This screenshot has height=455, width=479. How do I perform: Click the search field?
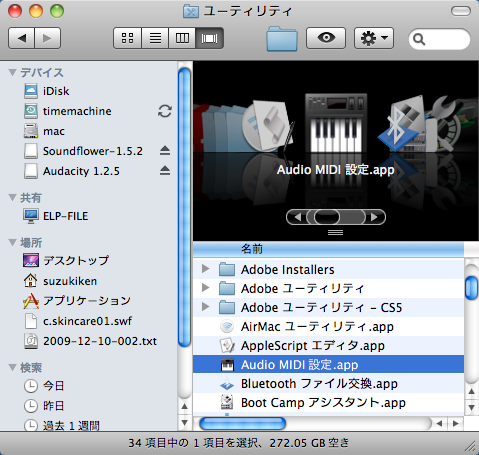(x=439, y=39)
